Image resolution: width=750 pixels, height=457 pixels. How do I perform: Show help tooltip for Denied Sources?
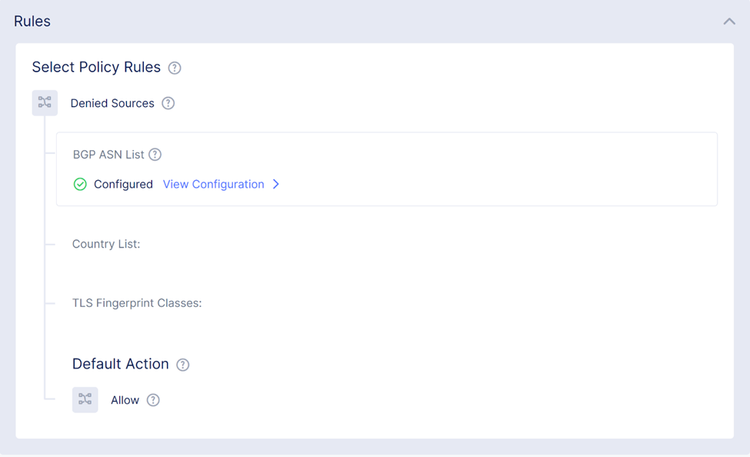coord(168,103)
